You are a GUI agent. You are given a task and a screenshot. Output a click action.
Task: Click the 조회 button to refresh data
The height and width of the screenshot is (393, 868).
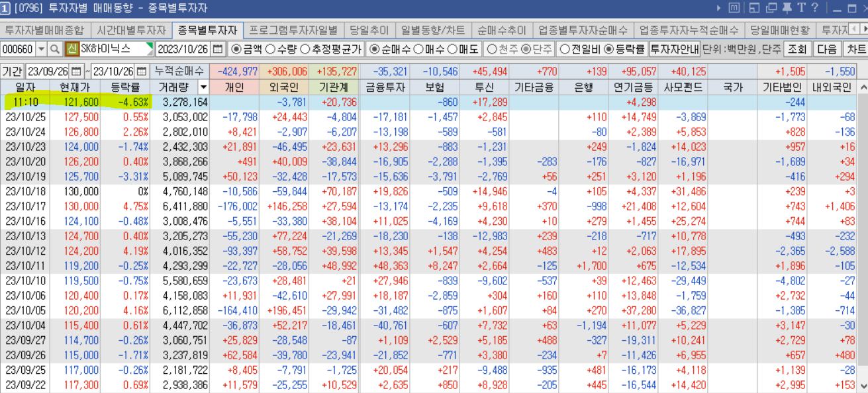pyautogui.click(x=798, y=49)
